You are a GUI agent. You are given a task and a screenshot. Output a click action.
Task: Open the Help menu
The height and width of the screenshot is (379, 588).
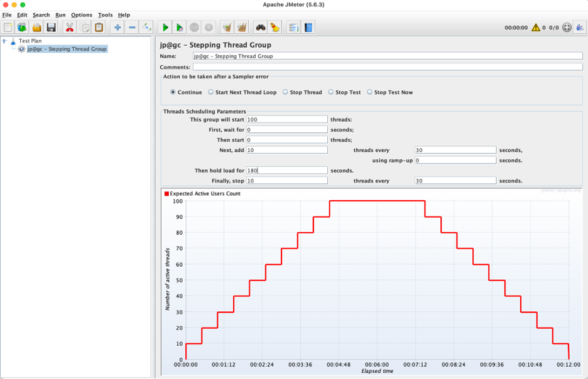point(124,15)
